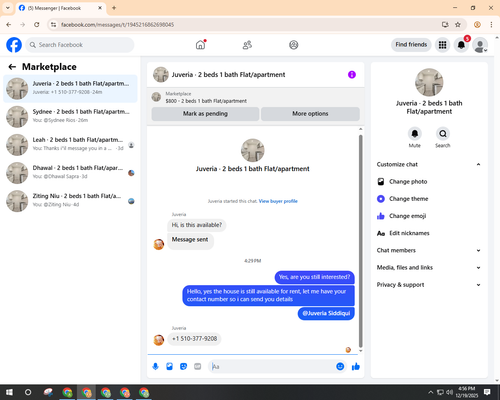
Task: Bookmark this page with star icon
Action: point(458,24)
